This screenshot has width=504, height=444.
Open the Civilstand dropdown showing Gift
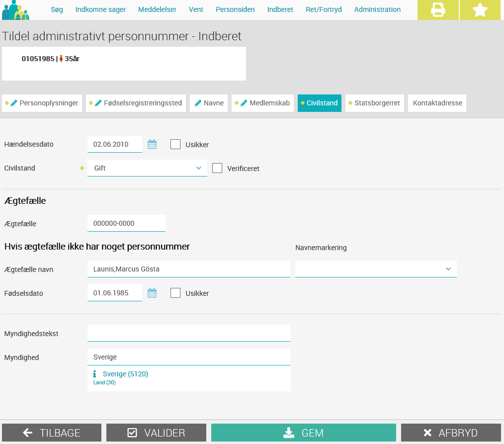pyautogui.click(x=147, y=168)
